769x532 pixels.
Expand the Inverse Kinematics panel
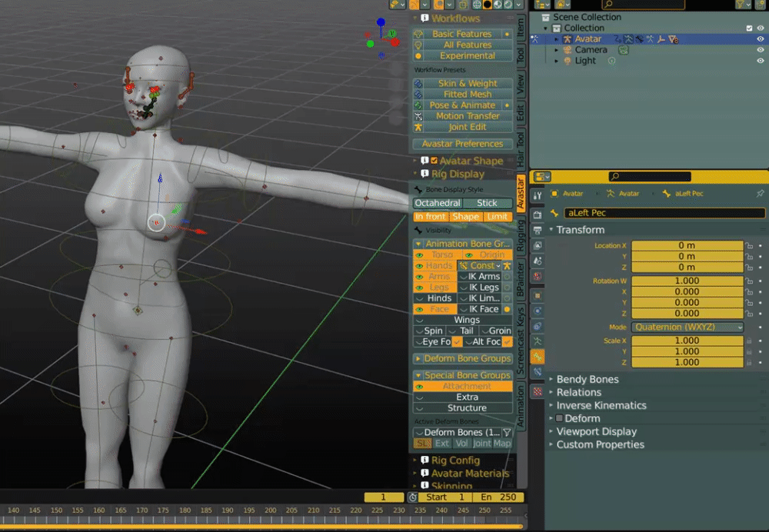pyautogui.click(x=601, y=405)
